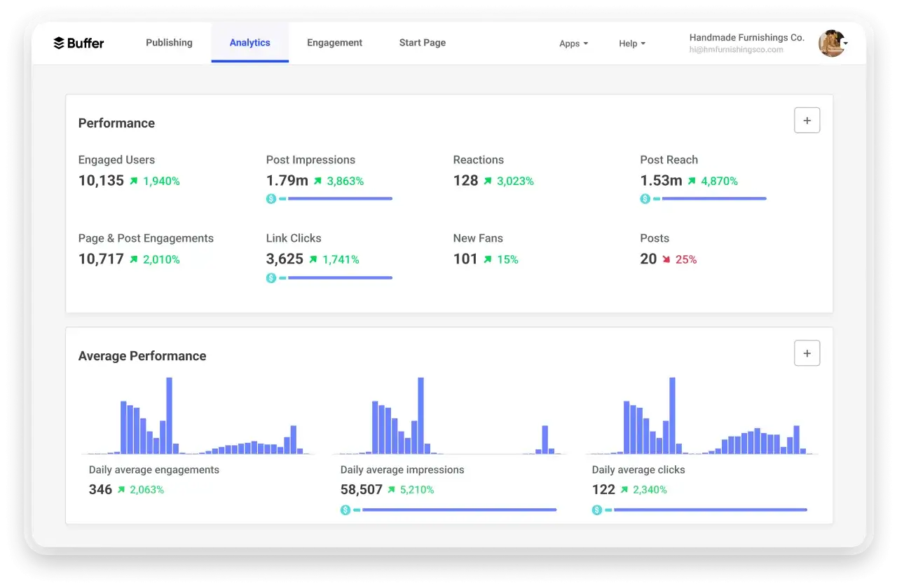Click the Handmade Furnishings Co. account name
The width and height of the screenshot is (897, 588).
(x=746, y=38)
